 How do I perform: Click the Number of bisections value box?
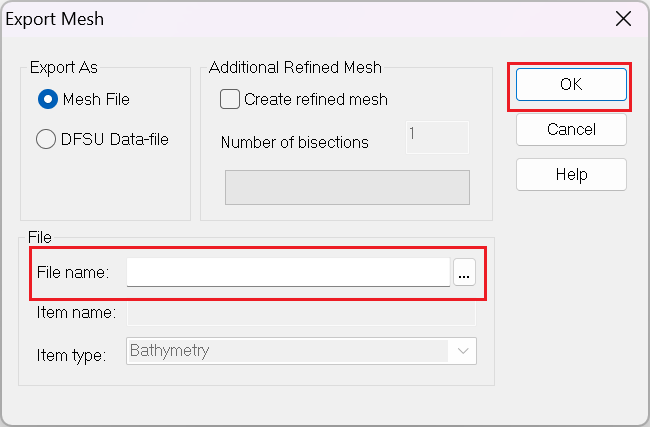point(437,137)
